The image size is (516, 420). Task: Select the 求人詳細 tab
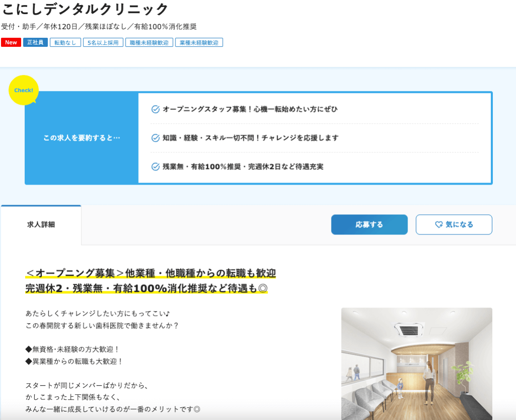41,225
